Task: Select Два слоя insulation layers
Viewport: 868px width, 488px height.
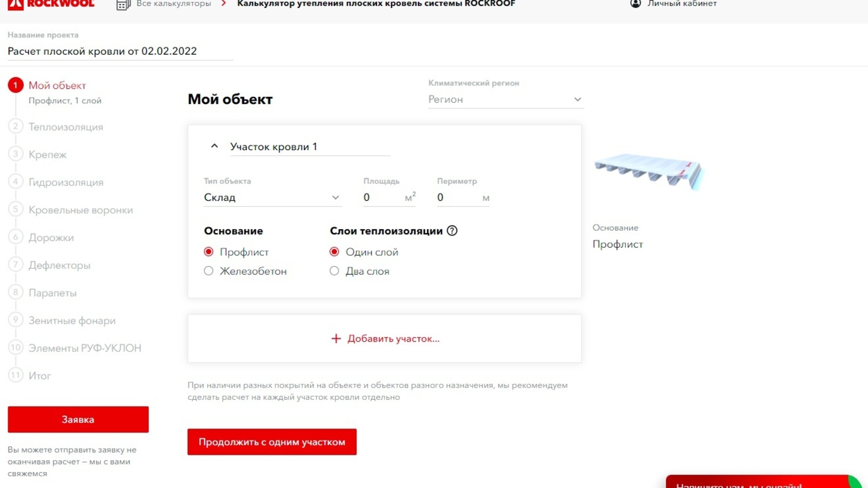Action: pos(334,271)
